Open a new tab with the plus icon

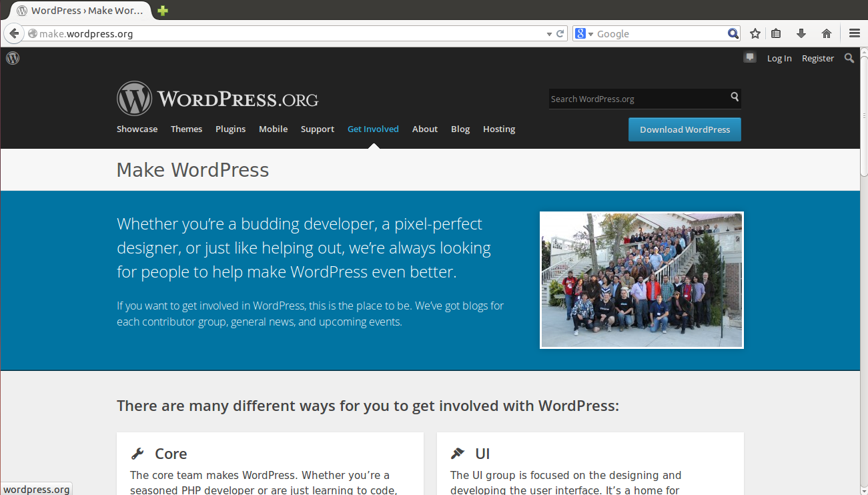click(x=163, y=11)
